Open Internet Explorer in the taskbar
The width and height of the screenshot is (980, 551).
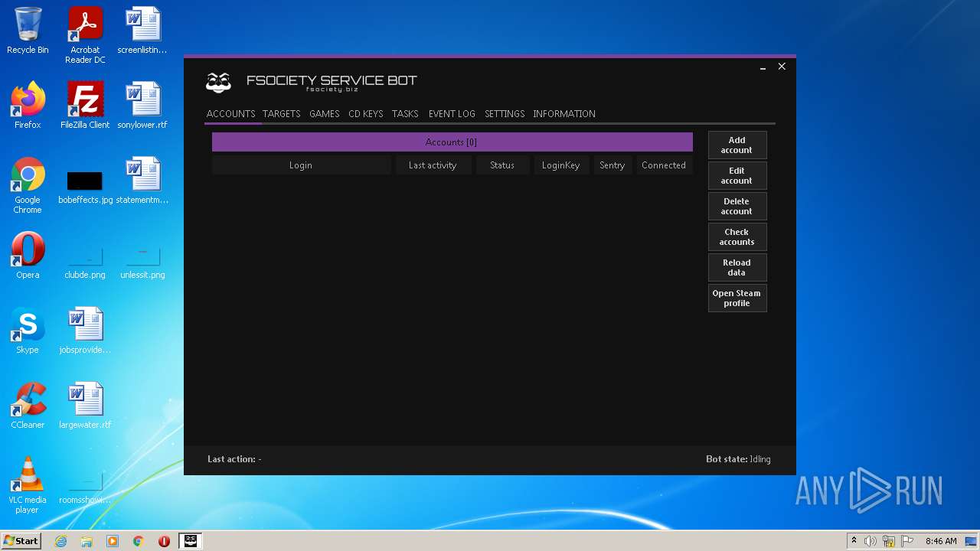(x=60, y=541)
